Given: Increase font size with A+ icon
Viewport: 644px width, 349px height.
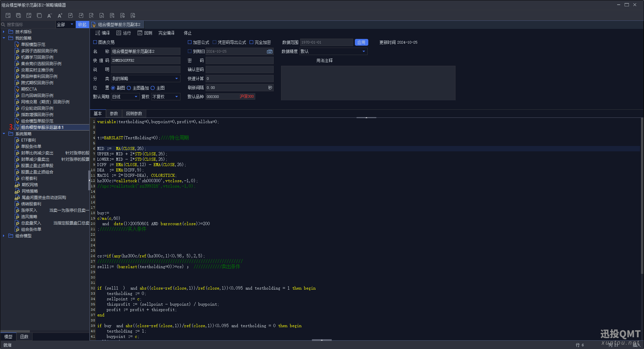Looking at the screenshot, I should click(x=60, y=15).
